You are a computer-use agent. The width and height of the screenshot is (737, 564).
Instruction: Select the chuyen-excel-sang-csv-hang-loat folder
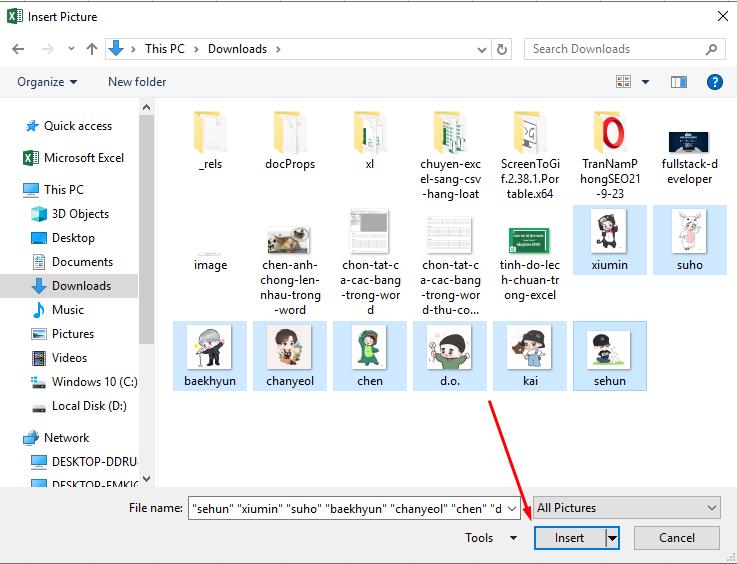point(450,155)
